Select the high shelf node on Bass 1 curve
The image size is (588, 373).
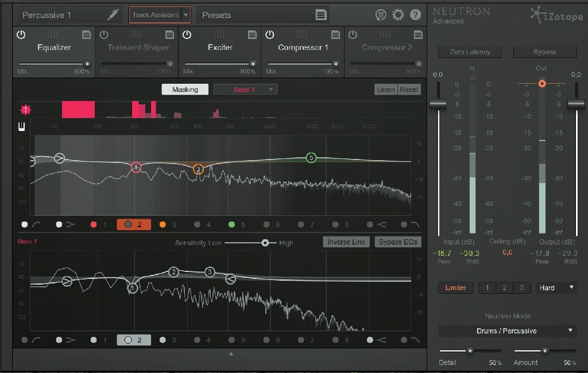(231, 279)
